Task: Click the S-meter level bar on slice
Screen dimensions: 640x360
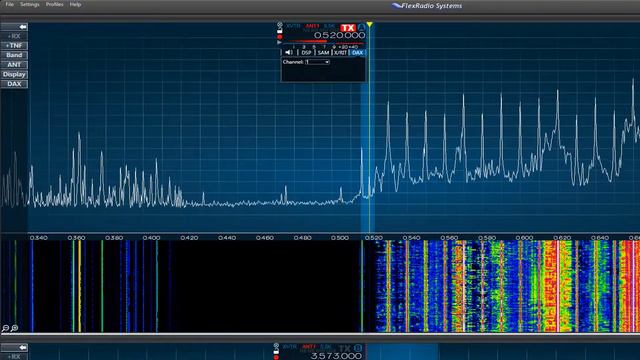Action: pos(323,42)
